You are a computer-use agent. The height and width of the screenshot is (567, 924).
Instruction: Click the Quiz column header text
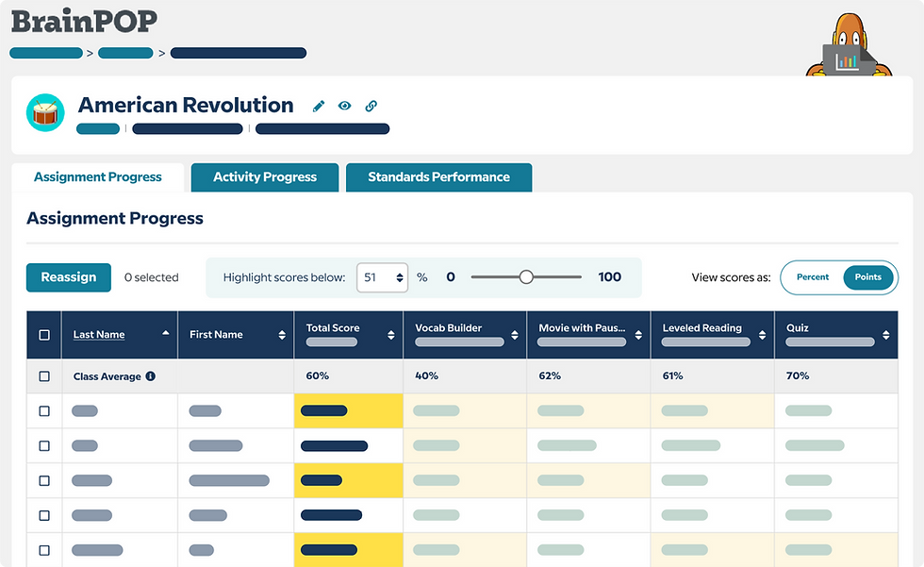click(x=798, y=327)
